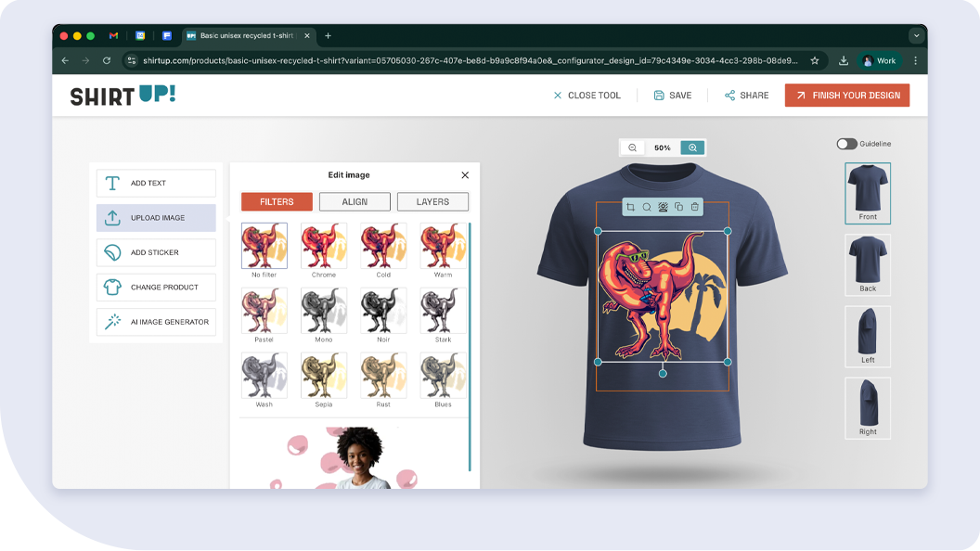
Task: Apply the Mono filter
Action: point(324,311)
